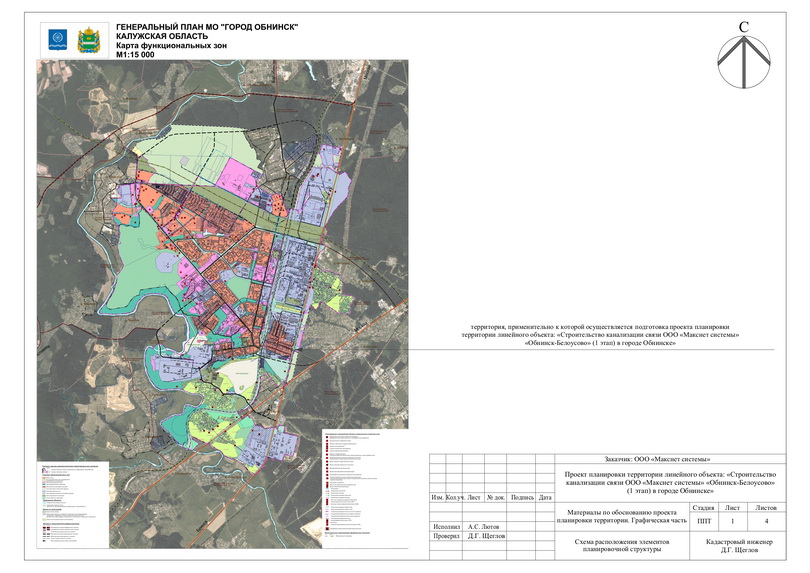This screenshot has width=810, height=573.
Task: Click the "Листов" column header
Action: pyautogui.click(x=765, y=508)
